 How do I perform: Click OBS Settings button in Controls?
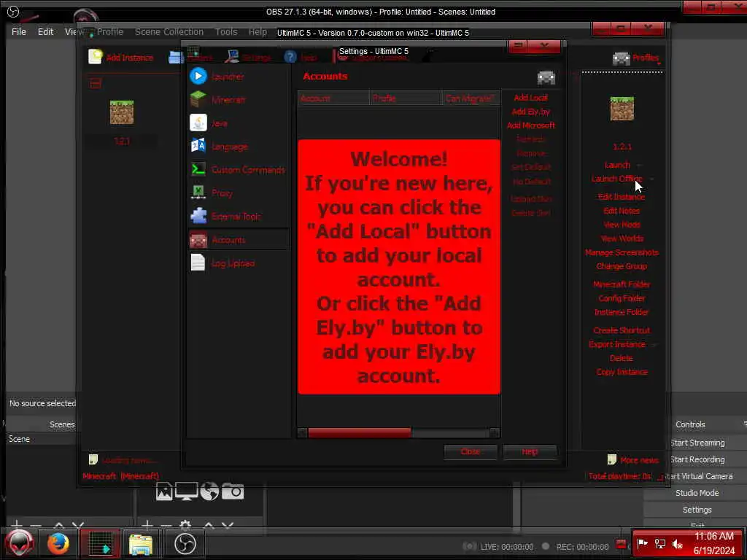click(697, 510)
